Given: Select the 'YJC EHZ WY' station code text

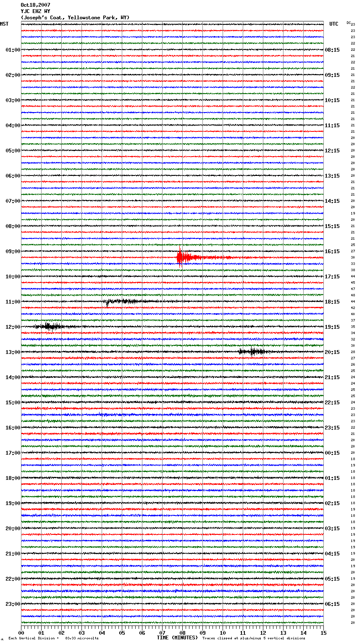Looking at the screenshot, I should [35, 11].
